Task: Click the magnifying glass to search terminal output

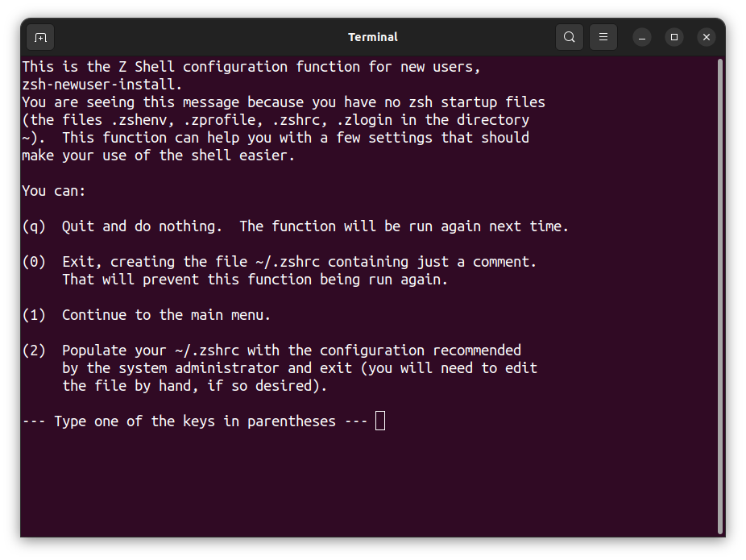Action: (570, 37)
